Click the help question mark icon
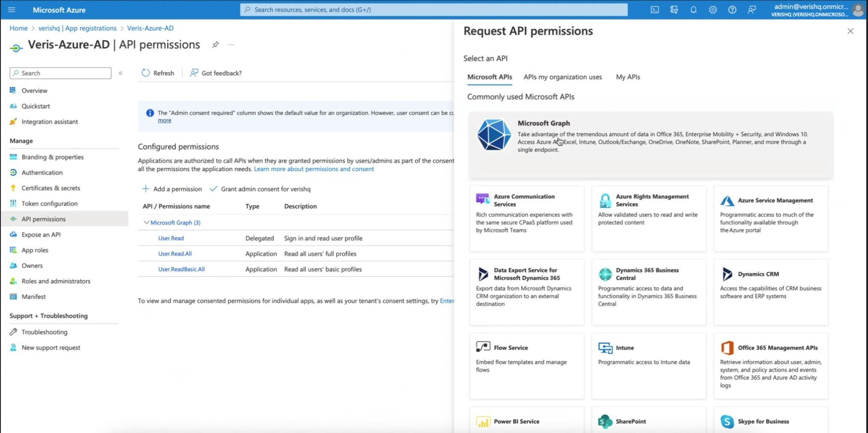This screenshot has width=868, height=433. 732,10
